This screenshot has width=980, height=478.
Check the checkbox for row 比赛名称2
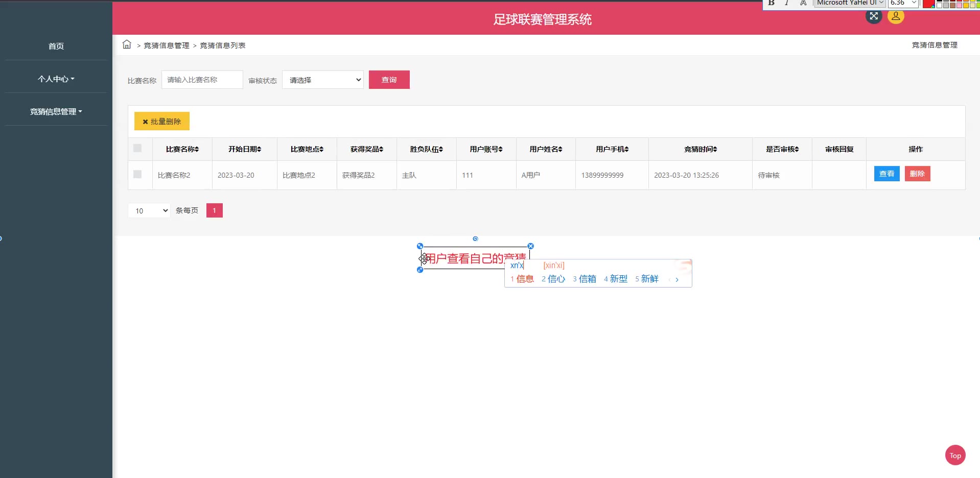[x=137, y=174]
